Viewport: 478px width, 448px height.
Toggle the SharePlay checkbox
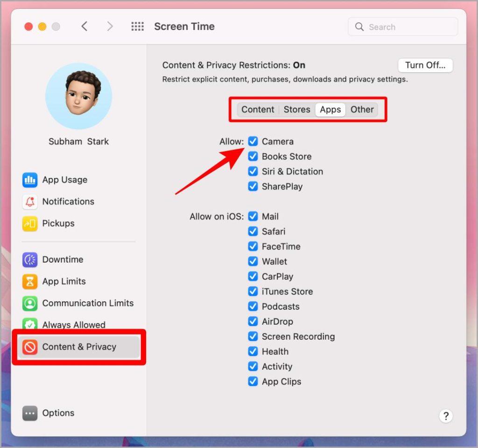click(253, 186)
